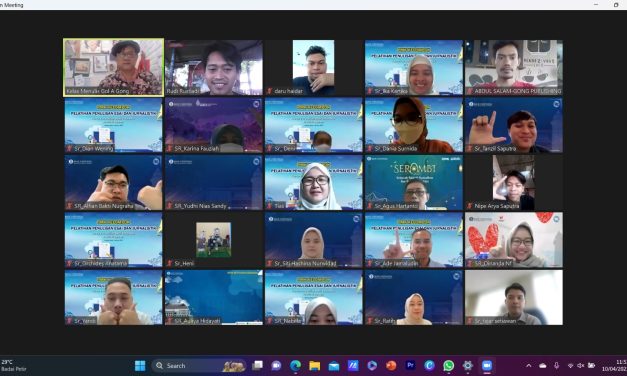Open the weather widget showing 29°C
The image size is (627, 376).
click(14, 366)
